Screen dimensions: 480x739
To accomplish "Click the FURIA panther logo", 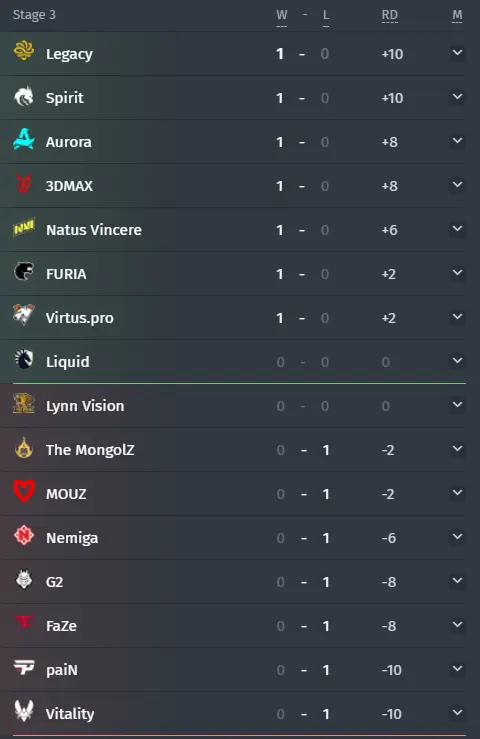I will click(24, 272).
